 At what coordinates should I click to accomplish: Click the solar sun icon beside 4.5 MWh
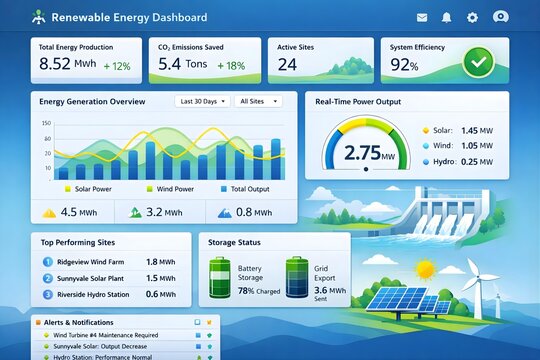[49, 213]
